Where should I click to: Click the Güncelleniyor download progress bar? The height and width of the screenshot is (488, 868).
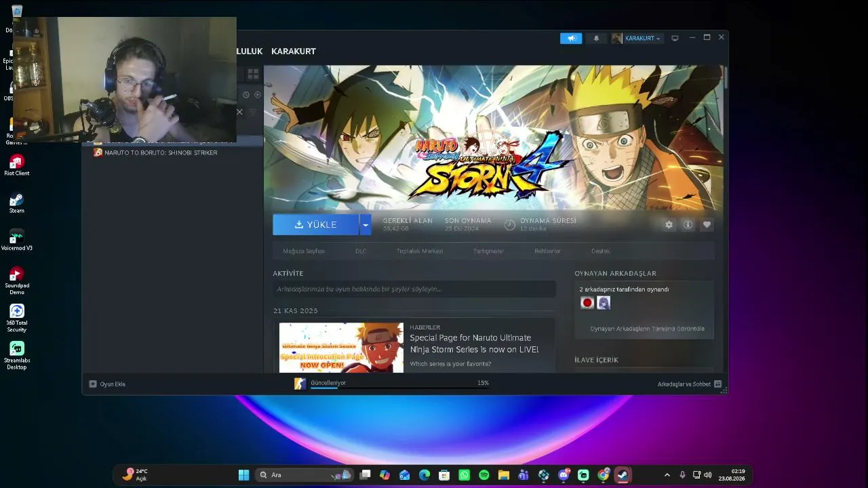point(399,388)
